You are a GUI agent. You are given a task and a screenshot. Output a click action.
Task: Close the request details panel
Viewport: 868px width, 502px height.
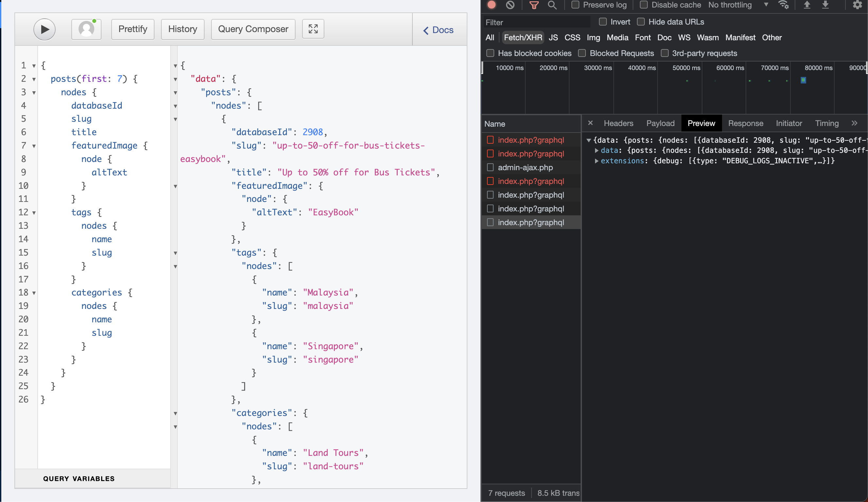pyautogui.click(x=590, y=123)
